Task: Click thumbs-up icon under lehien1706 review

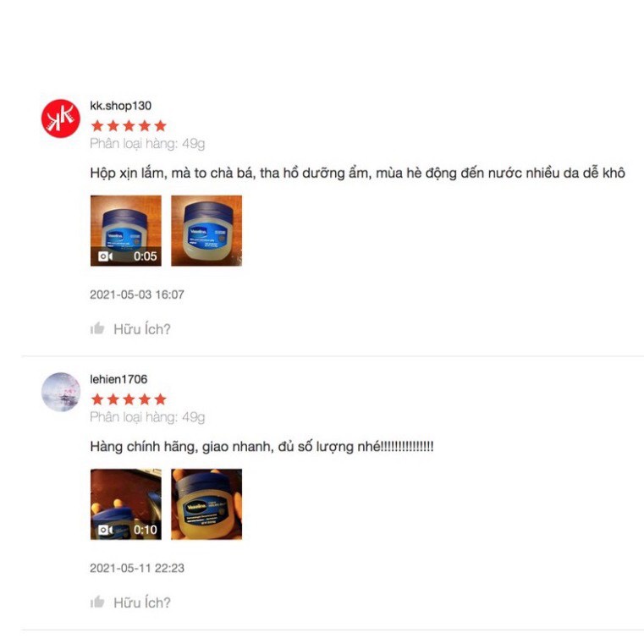Action: [x=97, y=602]
